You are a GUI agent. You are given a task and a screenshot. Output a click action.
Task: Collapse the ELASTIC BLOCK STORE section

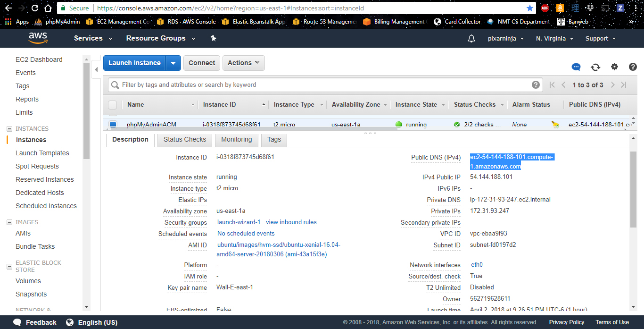pyautogui.click(x=9, y=267)
